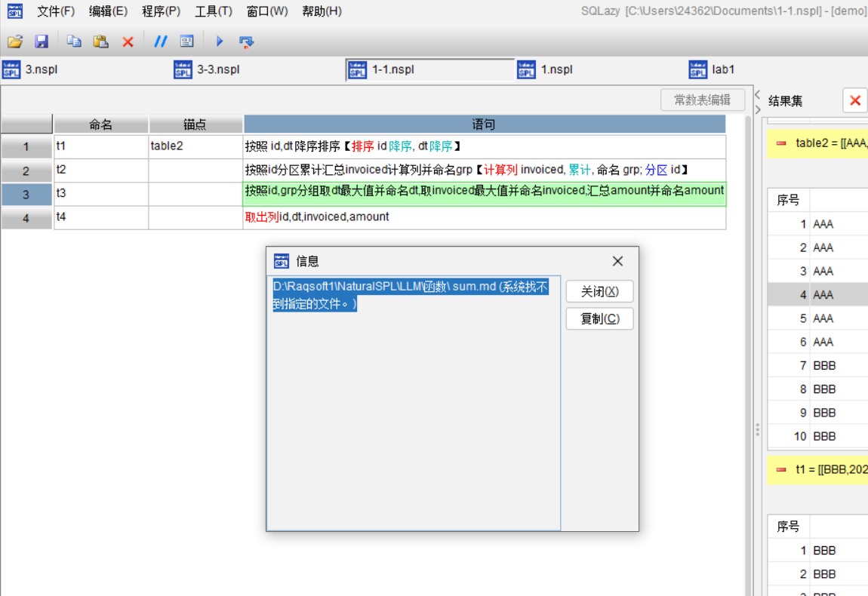Select result row 7 BBB
This screenshot has height=596, width=868.
click(817, 366)
